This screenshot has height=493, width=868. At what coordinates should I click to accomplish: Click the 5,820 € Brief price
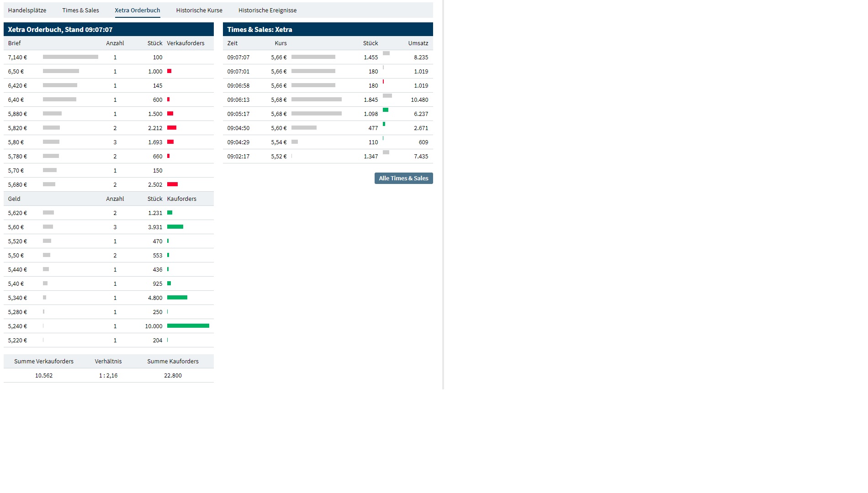click(x=17, y=128)
